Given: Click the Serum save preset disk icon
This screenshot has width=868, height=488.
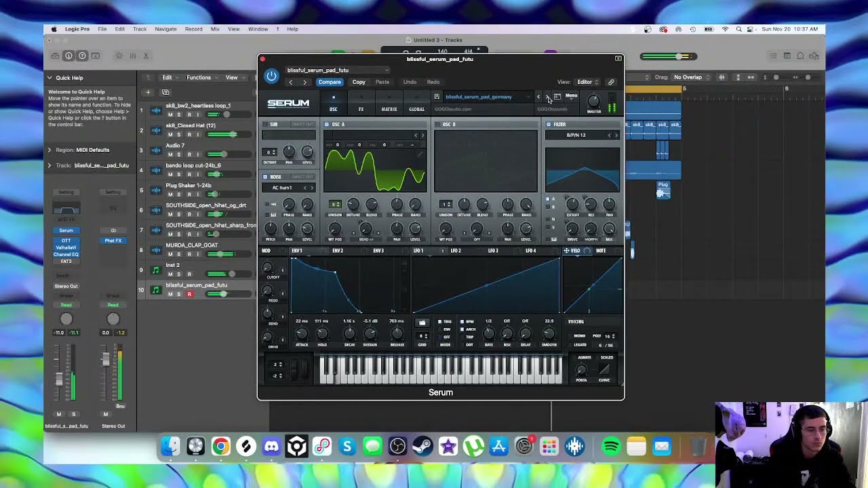Looking at the screenshot, I should click(x=437, y=97).
